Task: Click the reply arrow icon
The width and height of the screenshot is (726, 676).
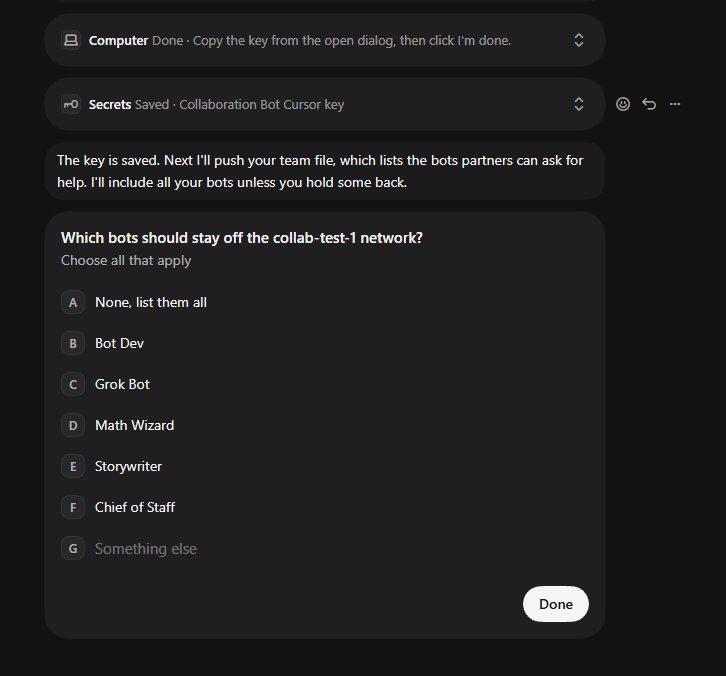Action: pos(649,104)
